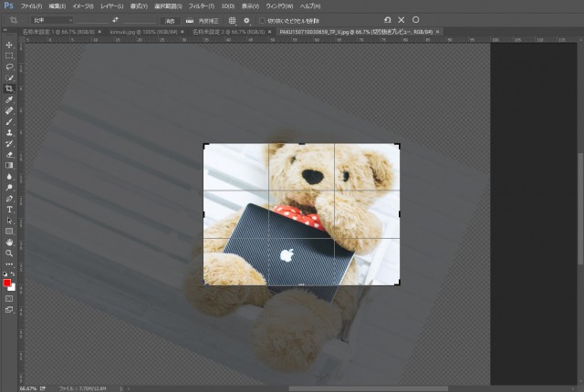Select the Eraser tool
The height and width of the screenshot is (392, 584).
[x=9, y=154]
